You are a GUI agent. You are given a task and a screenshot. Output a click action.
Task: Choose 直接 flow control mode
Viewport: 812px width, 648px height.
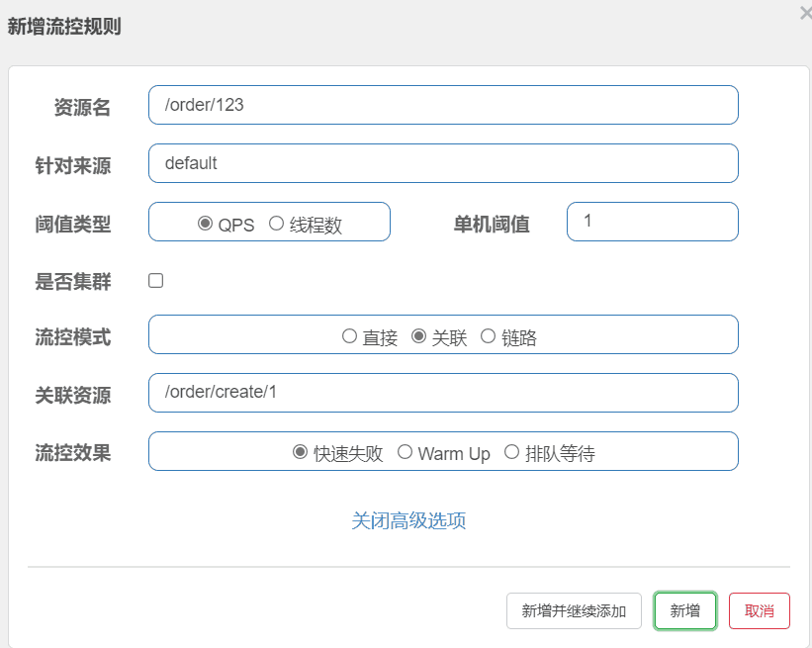349,336
